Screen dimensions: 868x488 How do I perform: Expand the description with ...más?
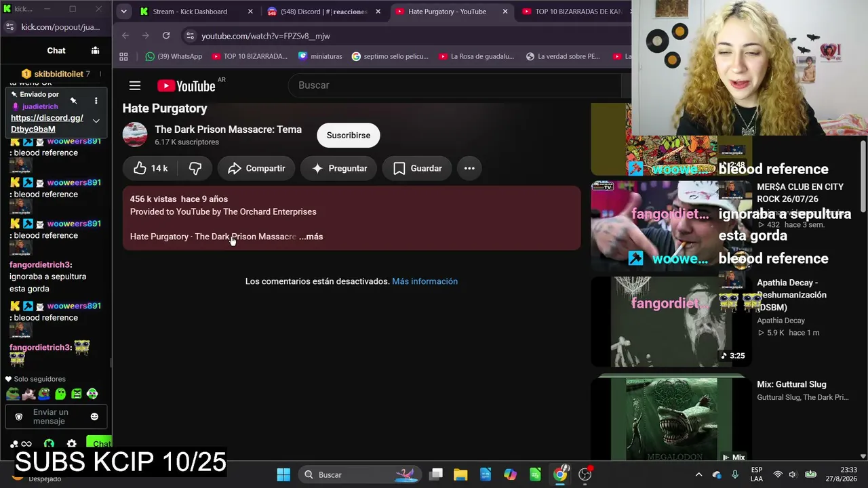[x=311, y=237]
